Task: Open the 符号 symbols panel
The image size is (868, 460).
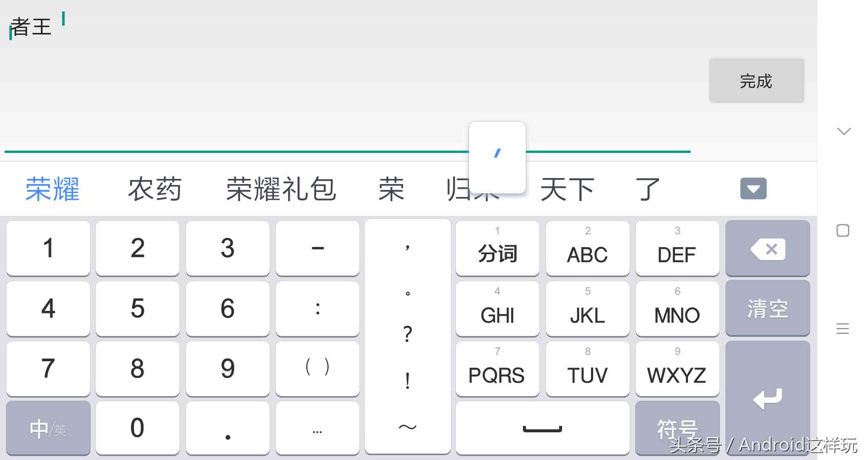Action: pyautogui.click(x=677, y=428)
